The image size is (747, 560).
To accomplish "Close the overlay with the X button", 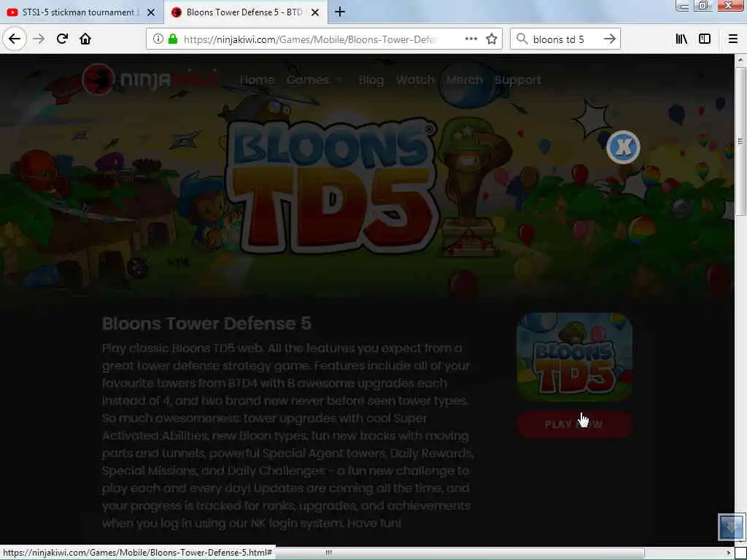I will 623,147.
